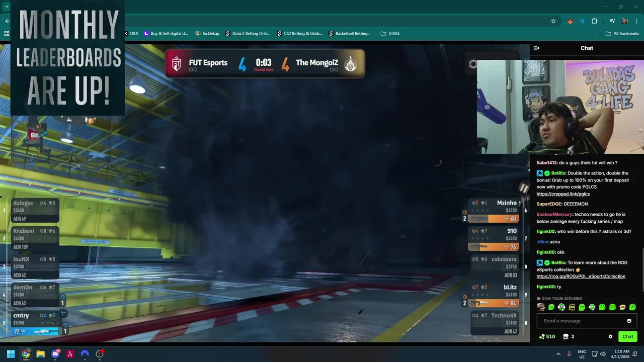Viewport: 644px width, 362px height.
Task: Click The MongolZ team logo
Action: pos(351,63)
